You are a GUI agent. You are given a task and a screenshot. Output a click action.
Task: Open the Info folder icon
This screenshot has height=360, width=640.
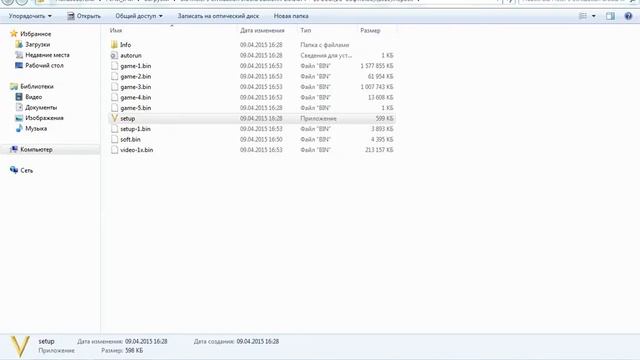(x=114, y=44)
